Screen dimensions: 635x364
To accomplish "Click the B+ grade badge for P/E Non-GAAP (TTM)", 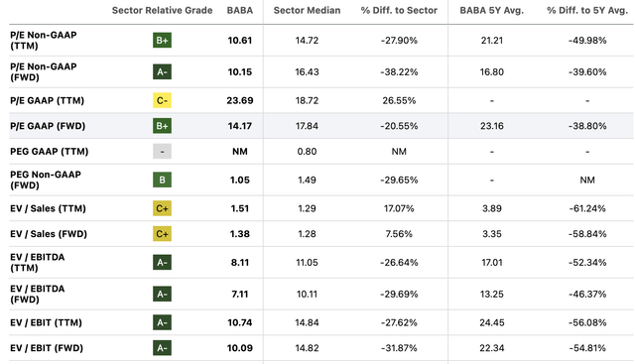I will tap(162, 40).
